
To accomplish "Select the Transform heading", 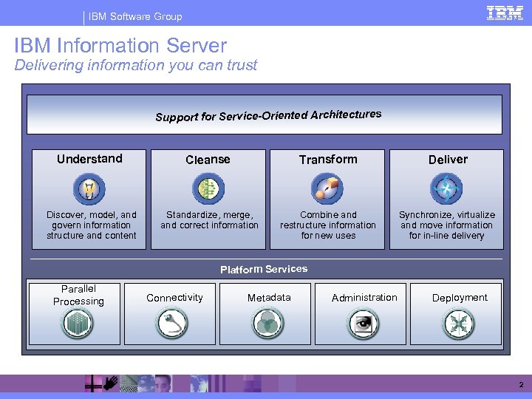I will 328,160.
